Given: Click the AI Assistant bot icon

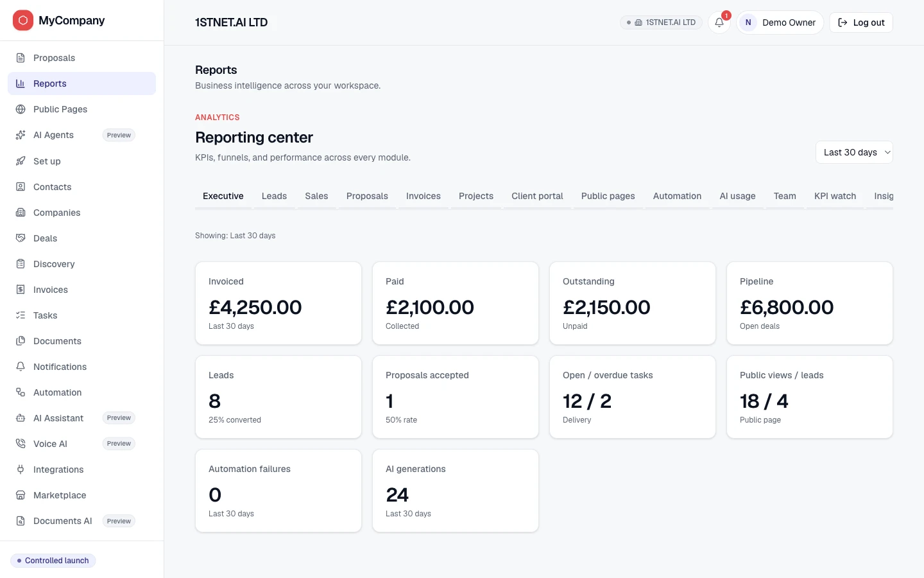Looking at the screenshot, I should click(x=21, y=418).
